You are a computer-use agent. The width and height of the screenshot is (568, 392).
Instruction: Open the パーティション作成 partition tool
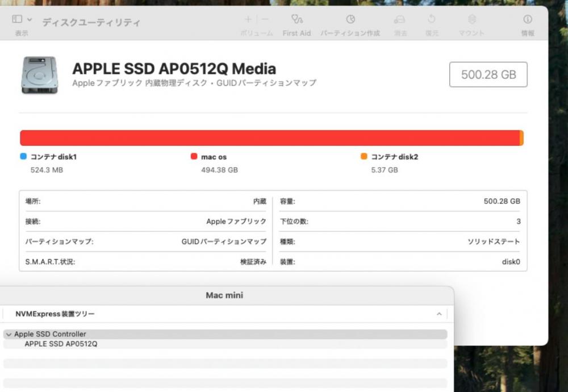point(350,19)
